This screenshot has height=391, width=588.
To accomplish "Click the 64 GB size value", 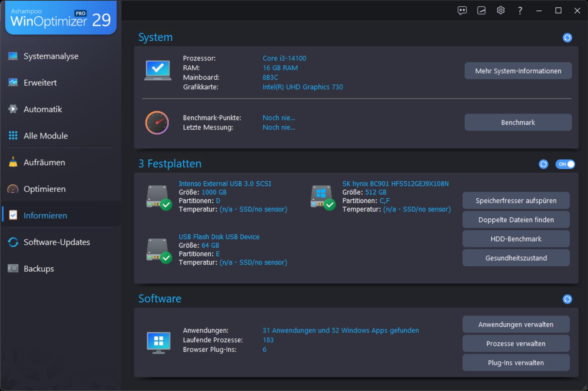I will (x=210, y=245).
